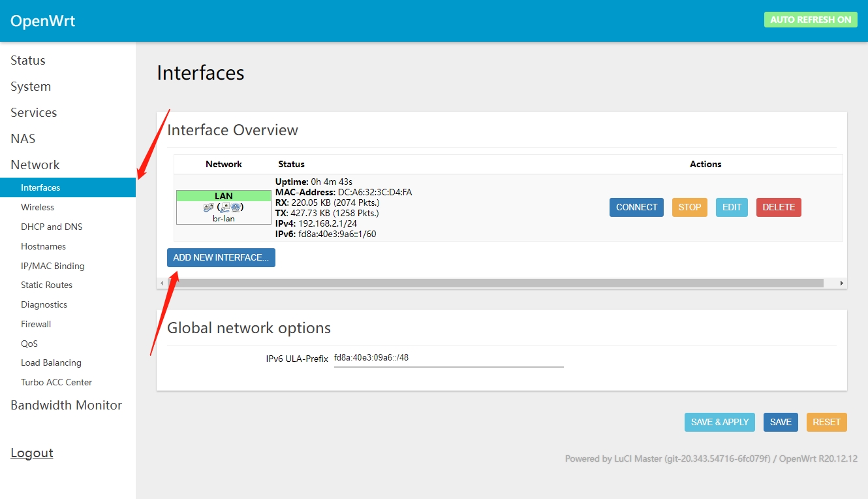The image size is (868, 499).
Task: Click the Logout link
Action: [32, 453]
